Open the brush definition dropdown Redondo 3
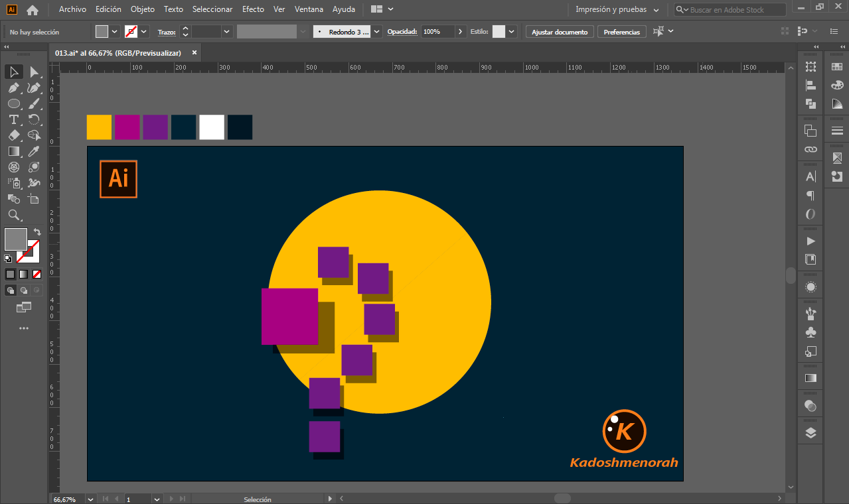 click(377, 32)
